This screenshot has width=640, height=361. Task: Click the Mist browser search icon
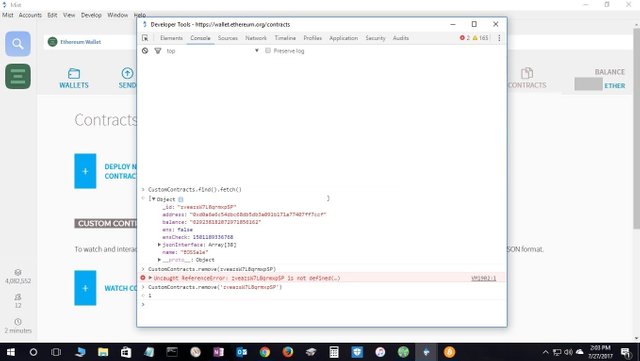click(18, 44)
